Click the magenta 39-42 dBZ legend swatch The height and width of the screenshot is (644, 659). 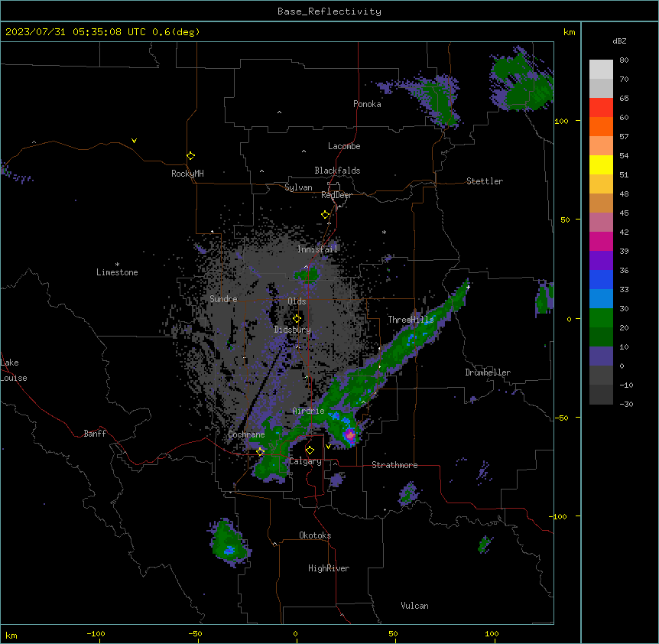pos(601,241)
